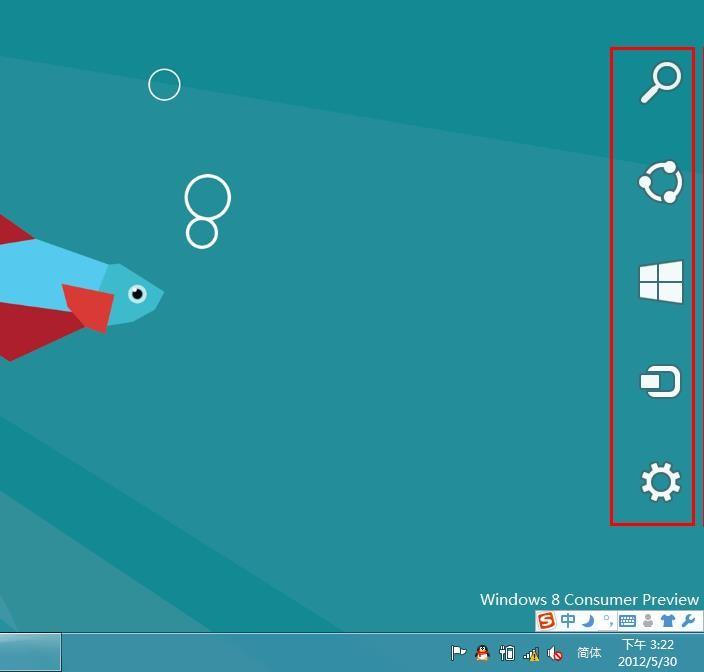Open the QQ penguin tray icon
The image size is (704, 672).
click(482, 653)
